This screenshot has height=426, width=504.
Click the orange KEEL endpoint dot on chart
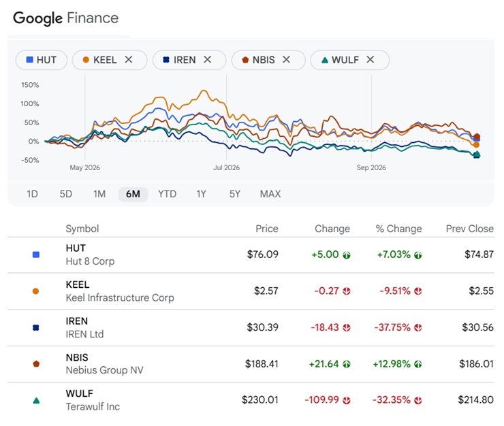[476, 145]
